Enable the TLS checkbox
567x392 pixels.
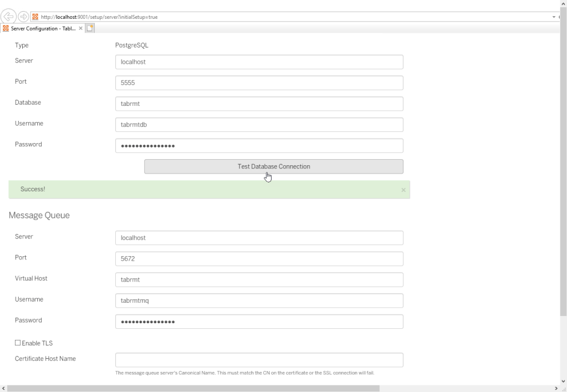(18, 343)
